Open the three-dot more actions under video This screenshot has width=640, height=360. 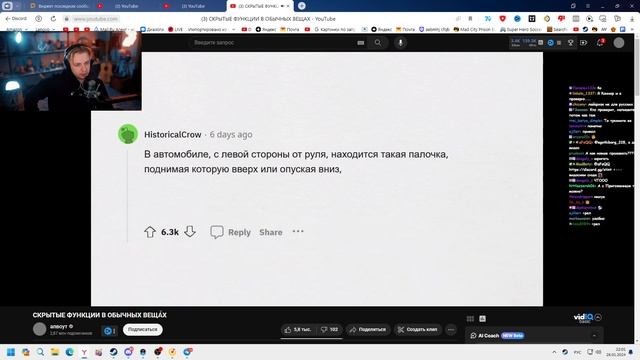click(451, 329)
